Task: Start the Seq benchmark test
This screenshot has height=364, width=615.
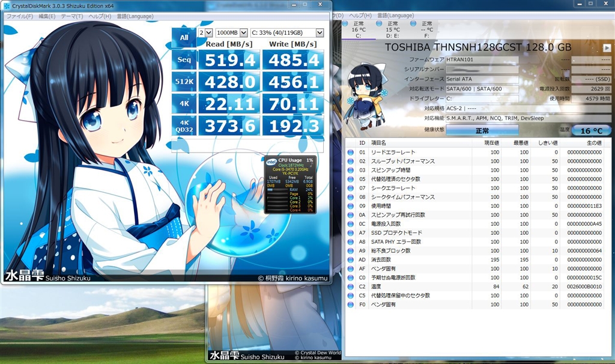Action: [x=184, y=59]
